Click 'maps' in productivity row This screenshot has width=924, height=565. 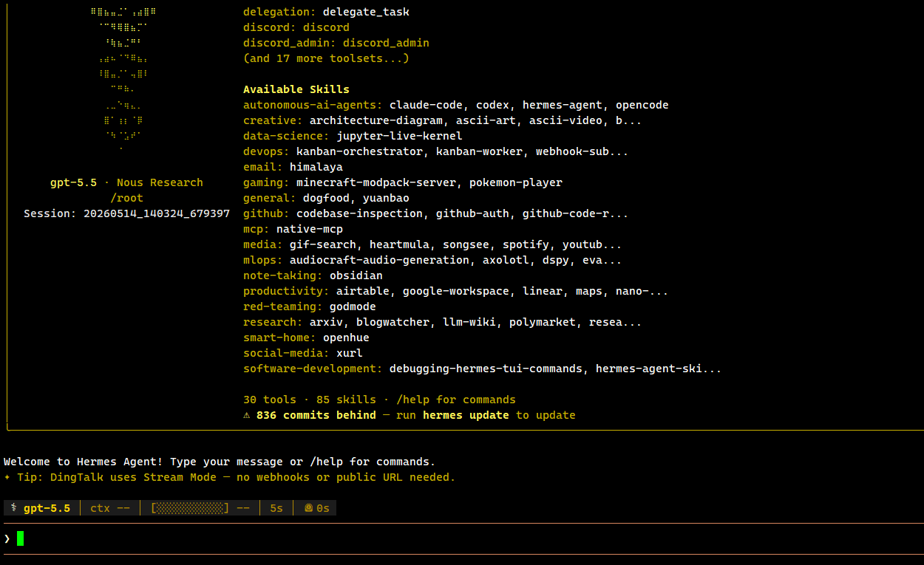589,291
